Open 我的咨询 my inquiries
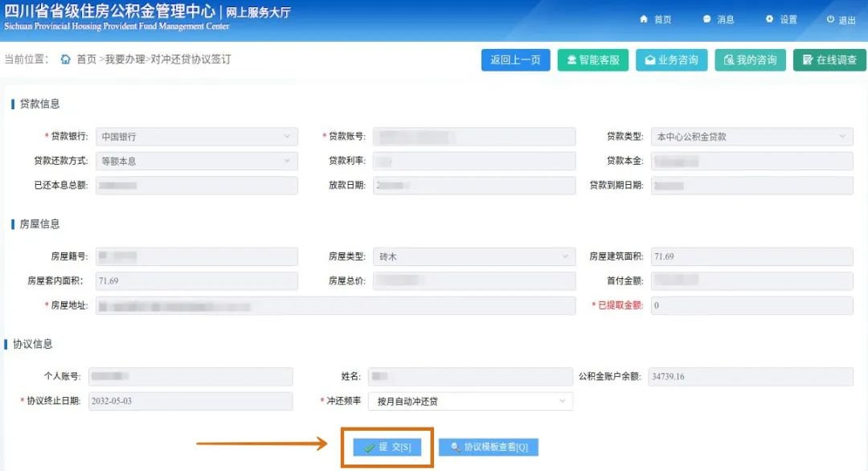Viewport: 868px width, 471px height. tap(750, 59)
